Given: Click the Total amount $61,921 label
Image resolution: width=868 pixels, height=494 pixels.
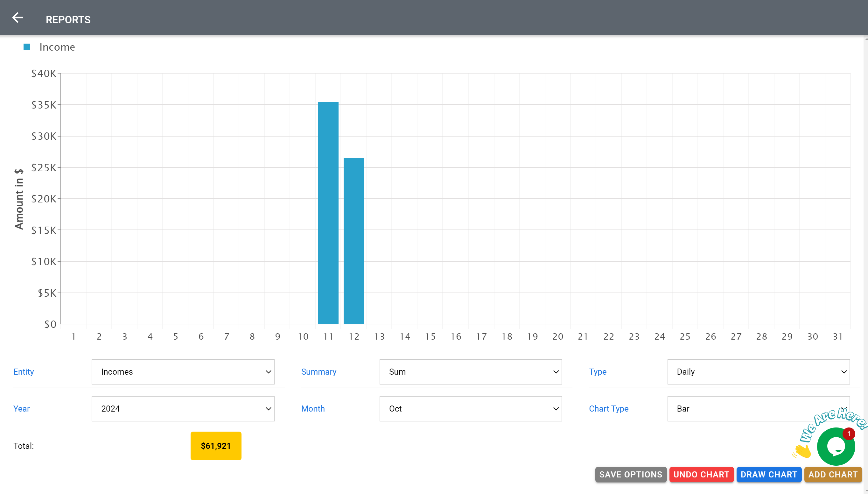Looking at the screenshot, I should (x=216, y=446).
